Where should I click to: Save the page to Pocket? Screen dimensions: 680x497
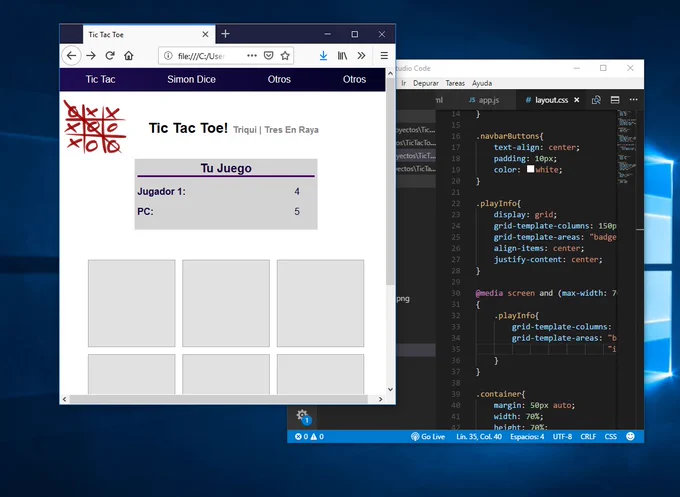click(268, 56)
